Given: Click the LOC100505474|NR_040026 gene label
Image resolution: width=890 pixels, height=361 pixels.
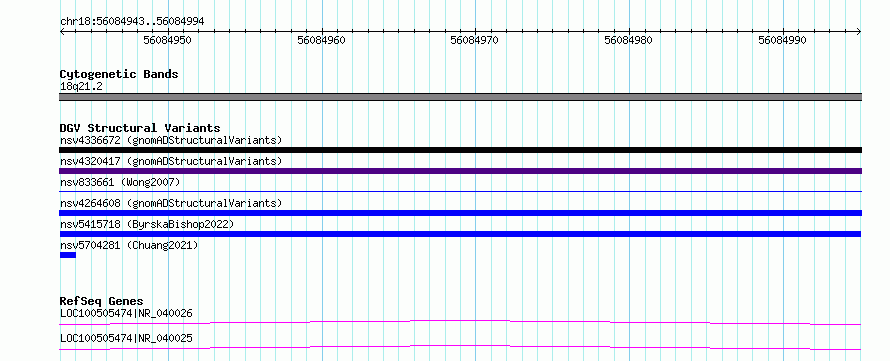Looking at the screenshot, I should 126,313.
